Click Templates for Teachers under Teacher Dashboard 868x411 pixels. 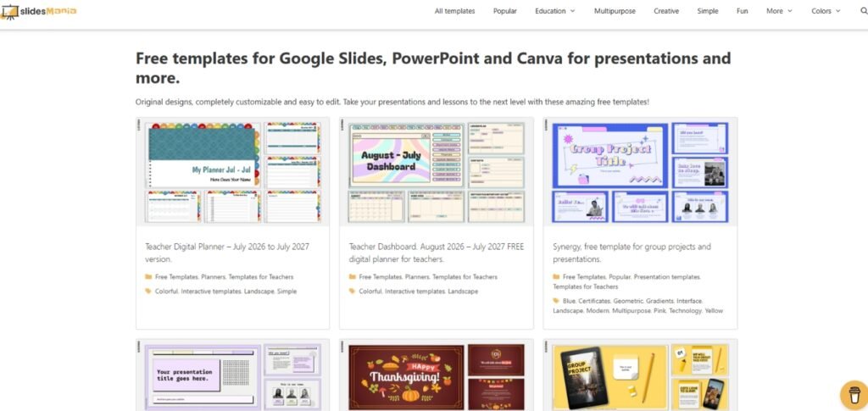(x=465, y=276)
